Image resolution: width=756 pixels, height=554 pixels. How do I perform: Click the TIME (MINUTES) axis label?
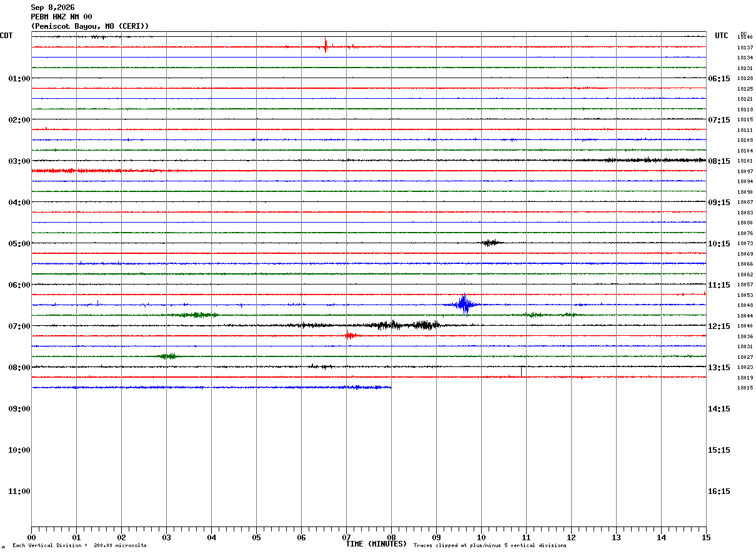tap(376, 544)
